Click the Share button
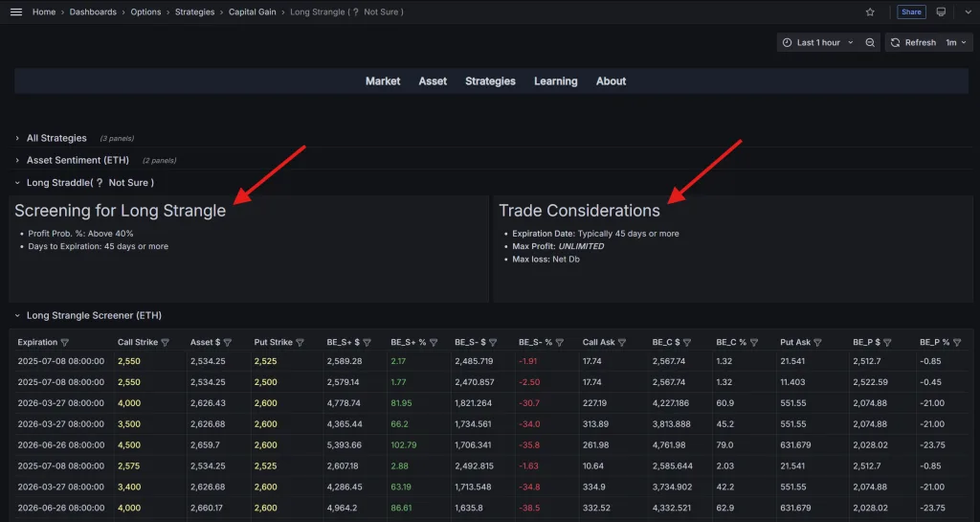 [x=911, y=11]
